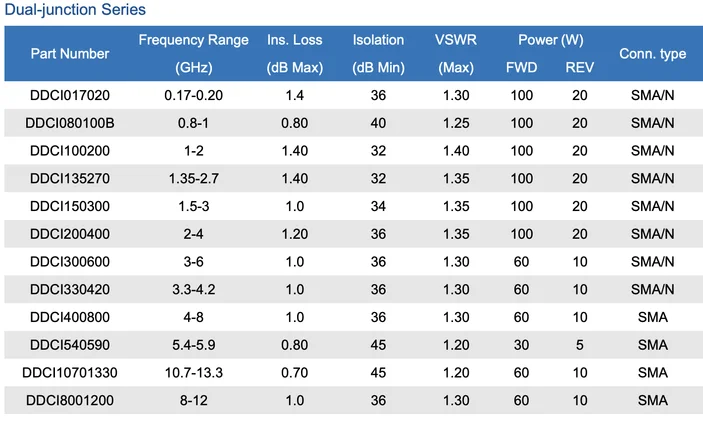Click the Part Number column header

[70, 54]
